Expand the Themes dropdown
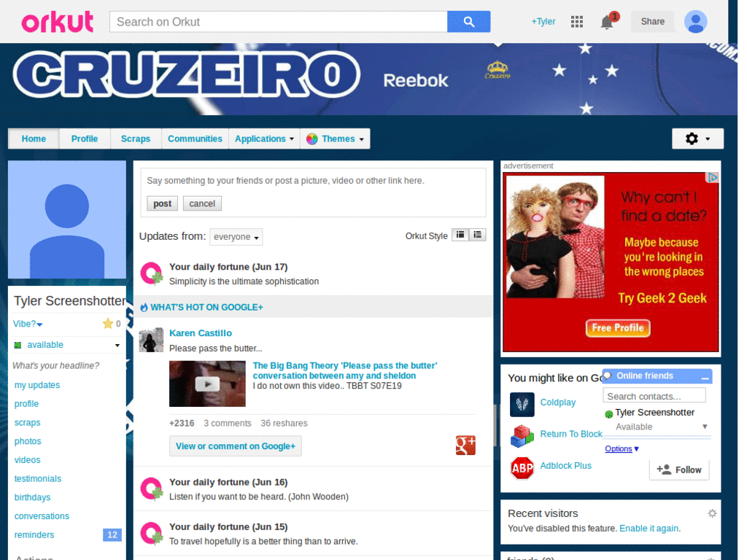 pos(336,139)
